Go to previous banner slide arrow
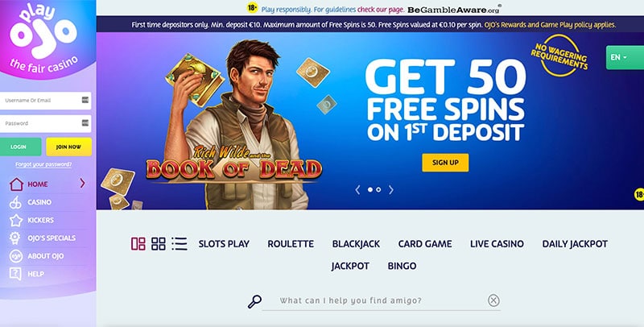This screenshot has height=327, width=644. coord(357,190)
